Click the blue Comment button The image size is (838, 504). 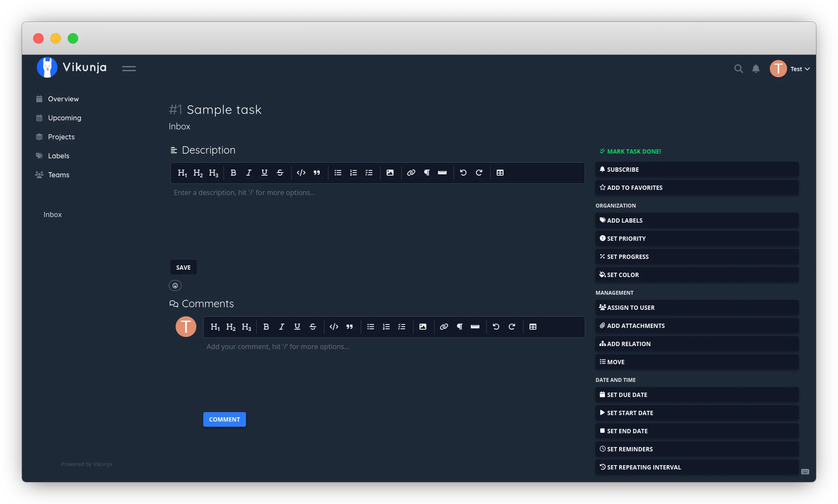[x=224, y=419]
